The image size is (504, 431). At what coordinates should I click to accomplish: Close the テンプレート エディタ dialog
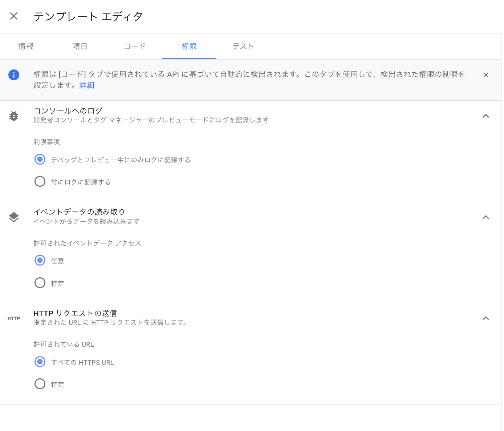pyautogui.click(x=13, y=16)
